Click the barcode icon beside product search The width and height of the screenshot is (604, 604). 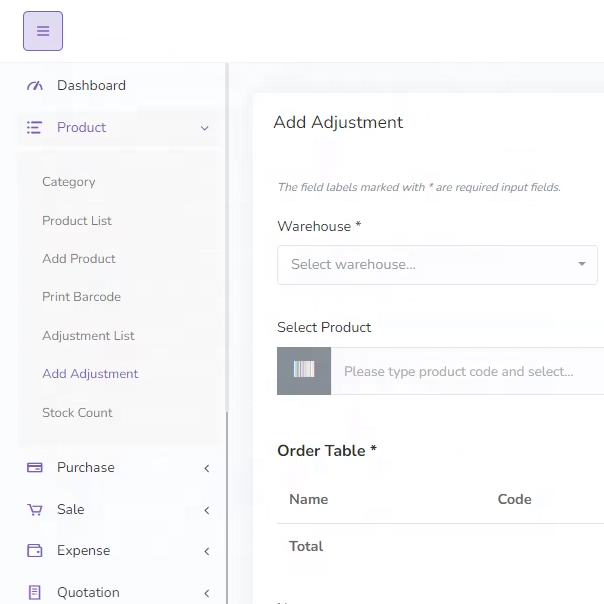click(x=304, y=371)
